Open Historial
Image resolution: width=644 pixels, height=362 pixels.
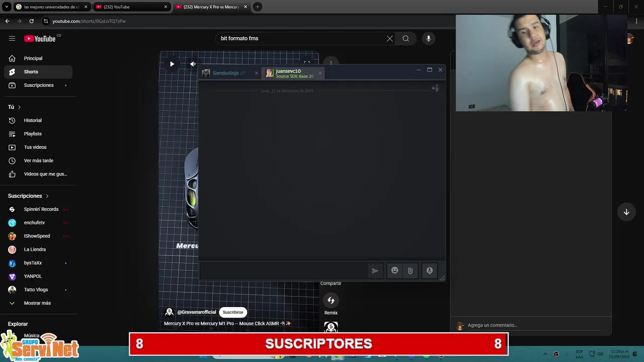click(38, 120)
